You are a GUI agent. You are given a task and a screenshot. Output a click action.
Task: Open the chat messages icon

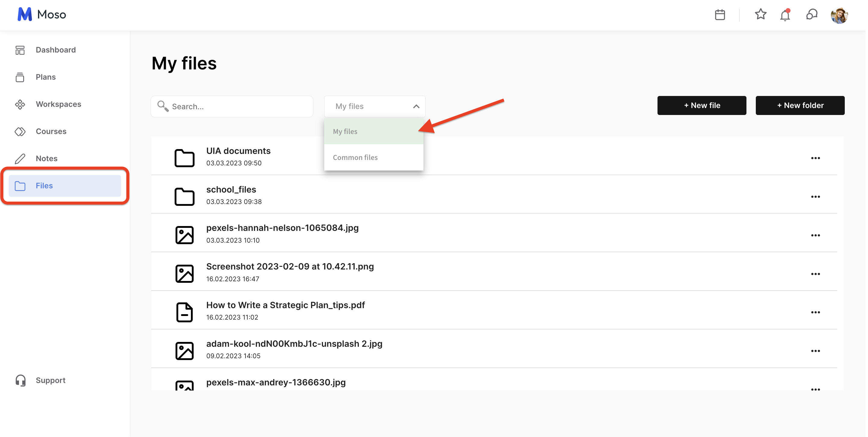(811, 15)
